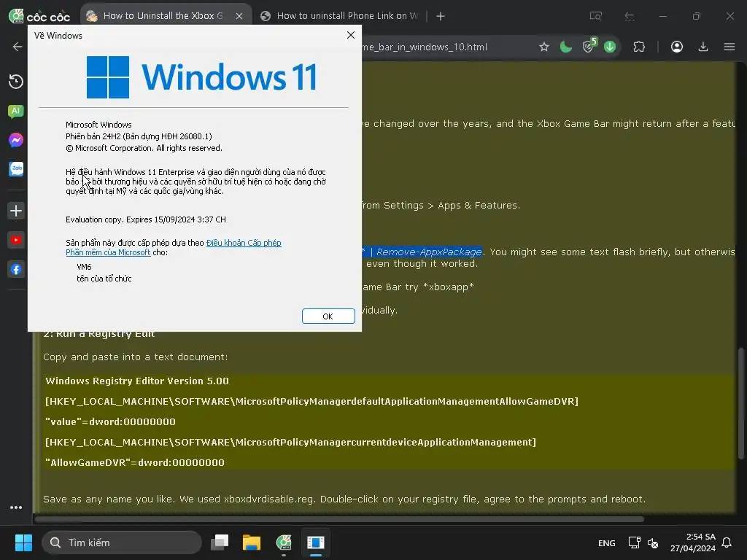Bookmark this page with the star

point(544,47)
